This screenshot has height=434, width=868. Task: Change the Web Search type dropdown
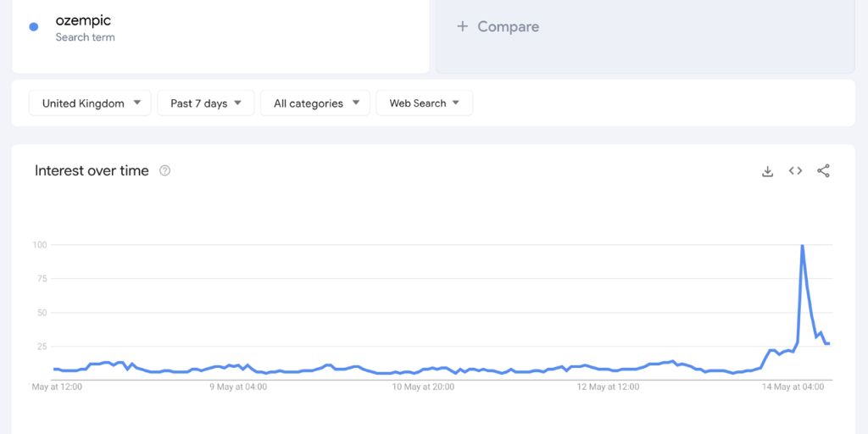tap(424, 103)
